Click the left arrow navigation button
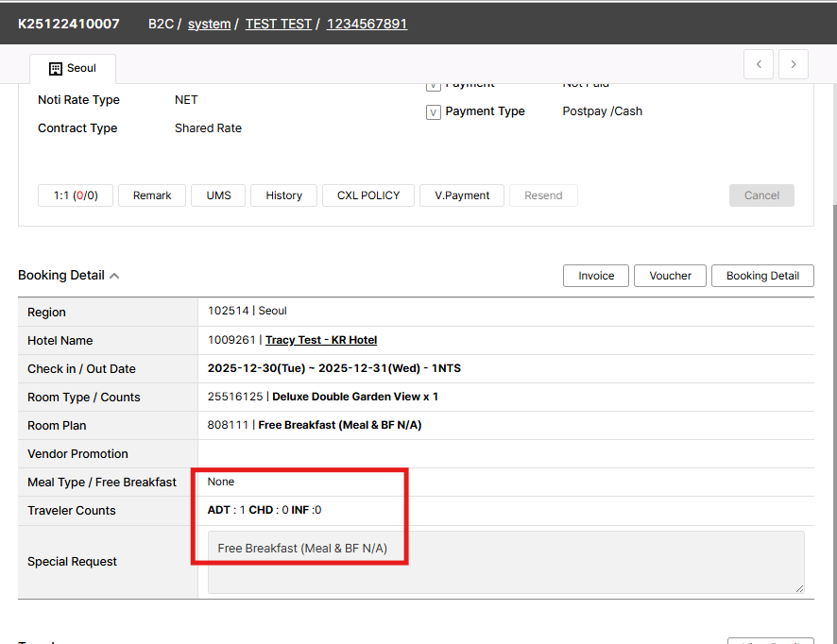 [x=759, y=64]
